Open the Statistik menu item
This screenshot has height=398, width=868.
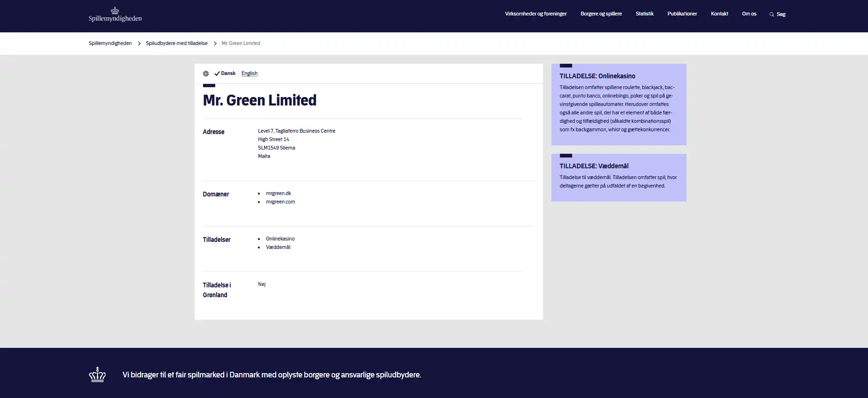pyautogui.click(x=644, y=14)
